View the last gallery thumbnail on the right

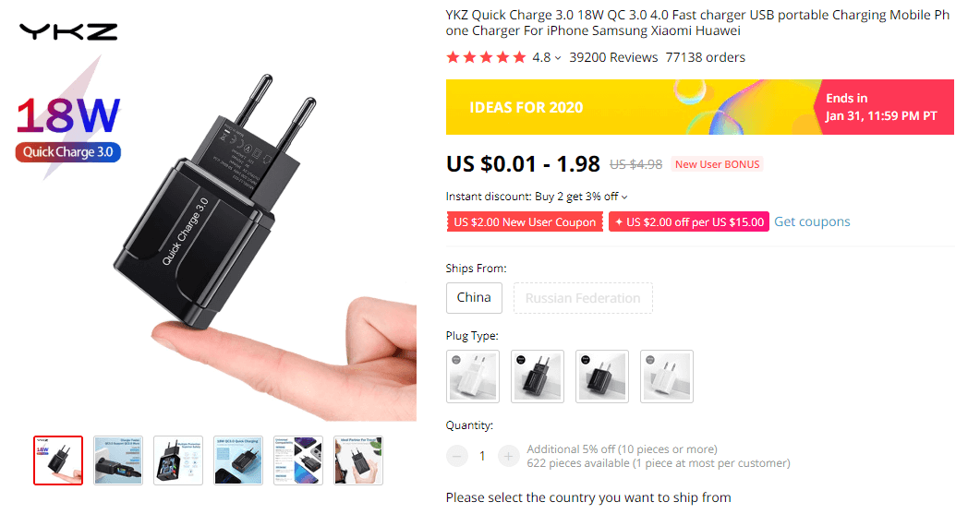358,460
